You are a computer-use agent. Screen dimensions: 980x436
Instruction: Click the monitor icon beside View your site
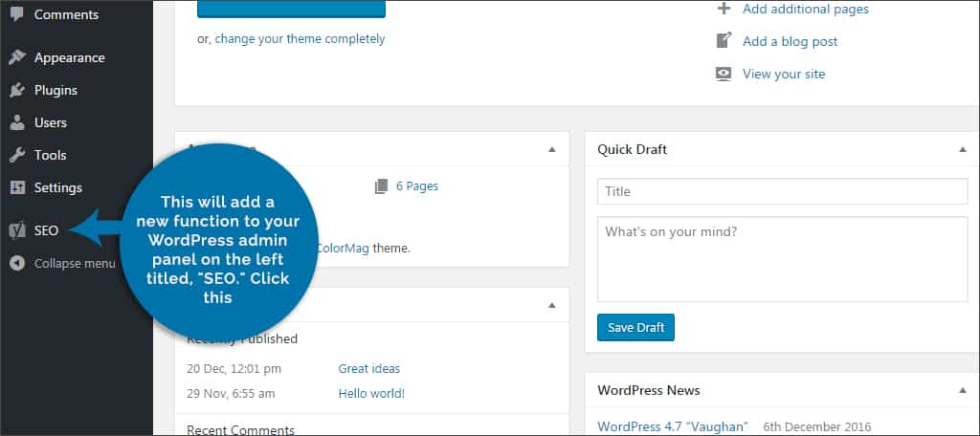(x=724, y=74)
